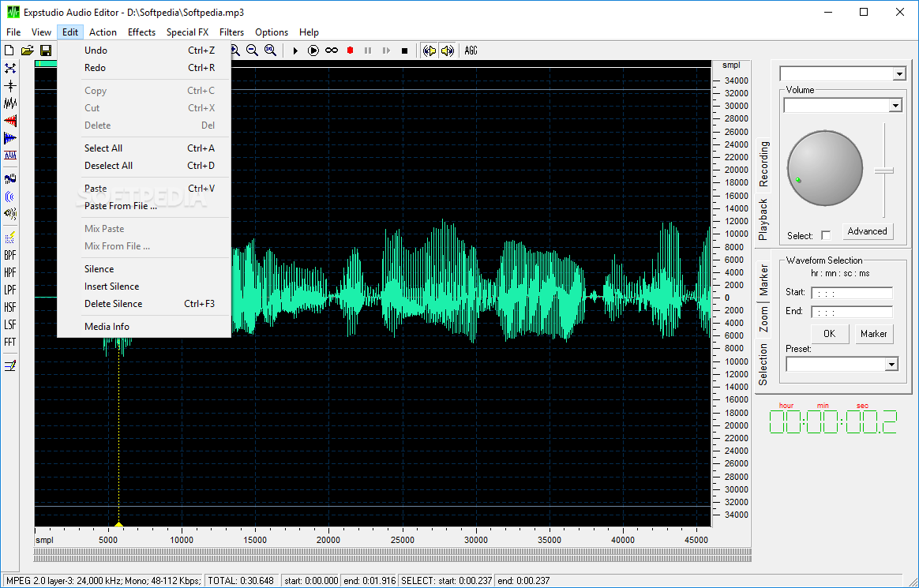Open the Action menu
The image size is (919, 588).
(103, 32)
